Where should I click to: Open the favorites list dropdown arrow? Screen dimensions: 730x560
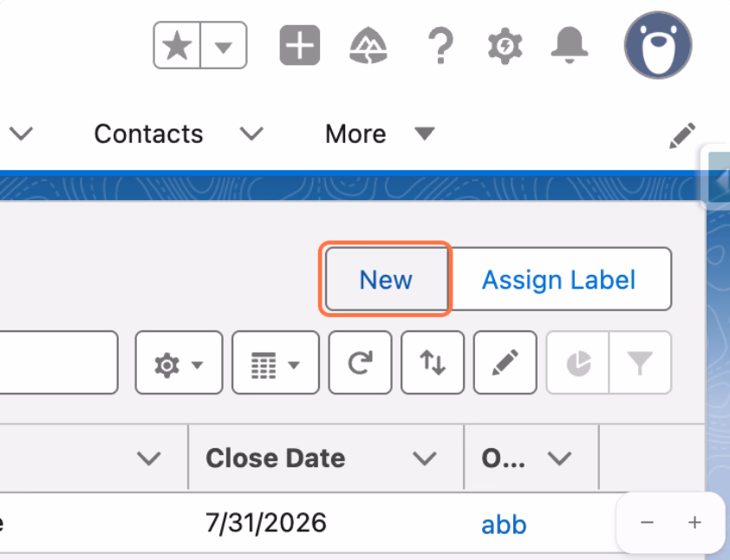224,45
